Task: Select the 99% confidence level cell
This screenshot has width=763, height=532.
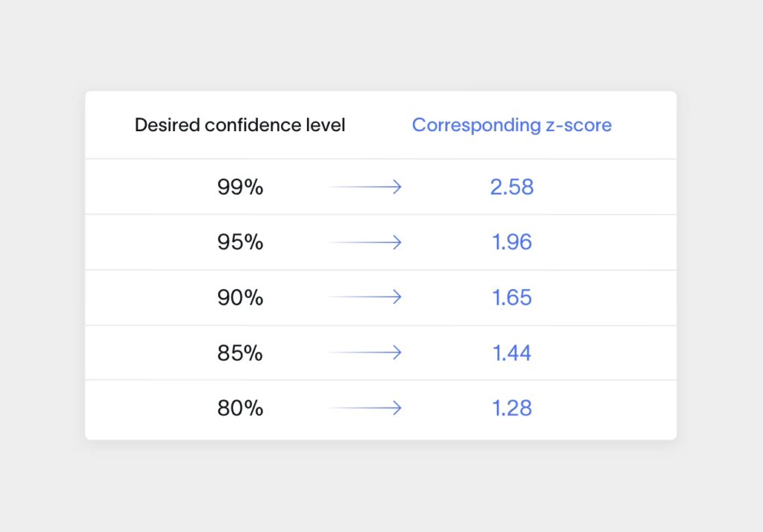Action: 240,187
